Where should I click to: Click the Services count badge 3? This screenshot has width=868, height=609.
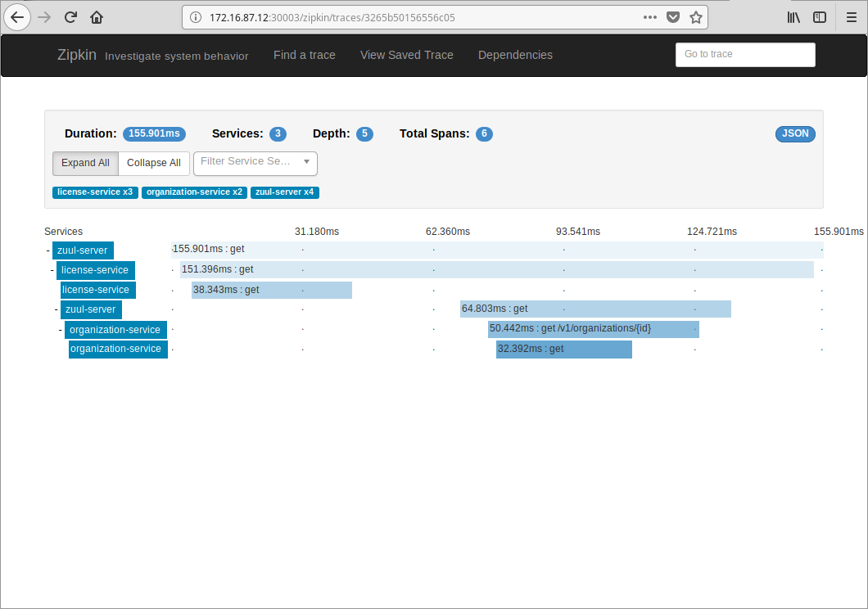[278, 134]
